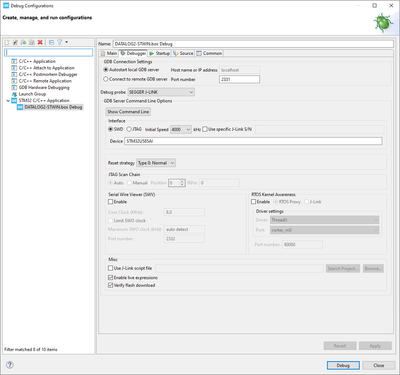Viewport: 400px width, 375px height.
Task: Open the Reset strategy dropdown
Action: pos(156,163)
